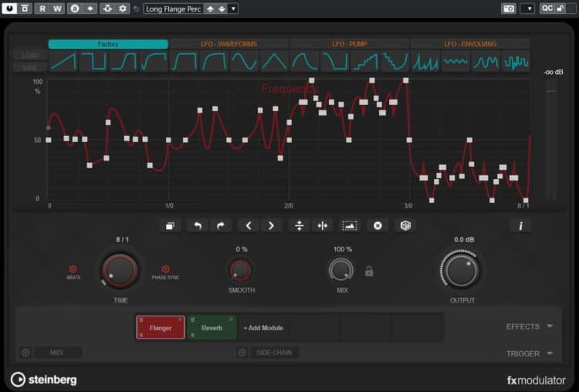
Task: Undo the last curve edit
Action: click(x=198, y=225)
